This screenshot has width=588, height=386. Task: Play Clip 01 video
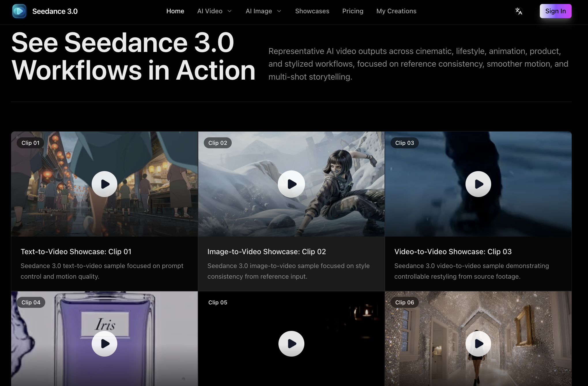point(104,184)
